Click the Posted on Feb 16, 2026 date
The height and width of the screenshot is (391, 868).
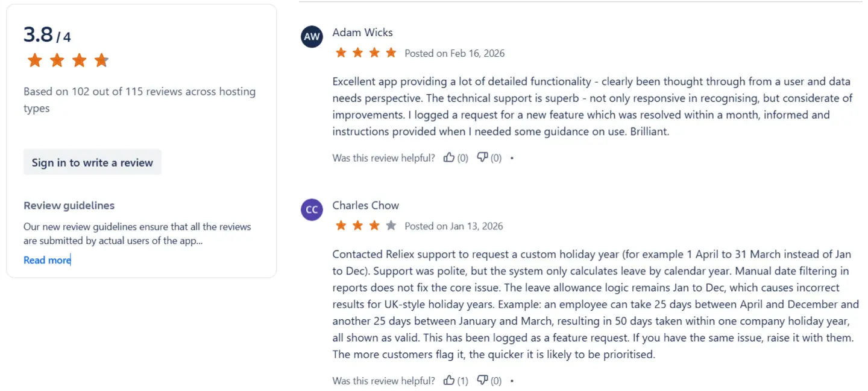[455, 53]
